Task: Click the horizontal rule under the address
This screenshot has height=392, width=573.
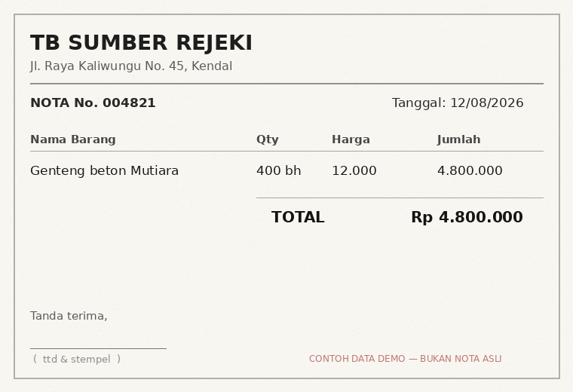Action: click(286, 84)
